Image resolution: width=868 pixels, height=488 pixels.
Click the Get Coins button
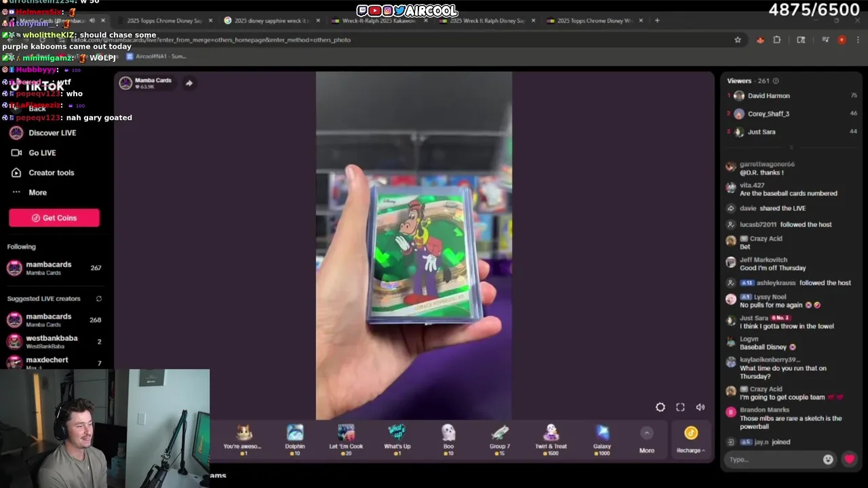[54, 218]
